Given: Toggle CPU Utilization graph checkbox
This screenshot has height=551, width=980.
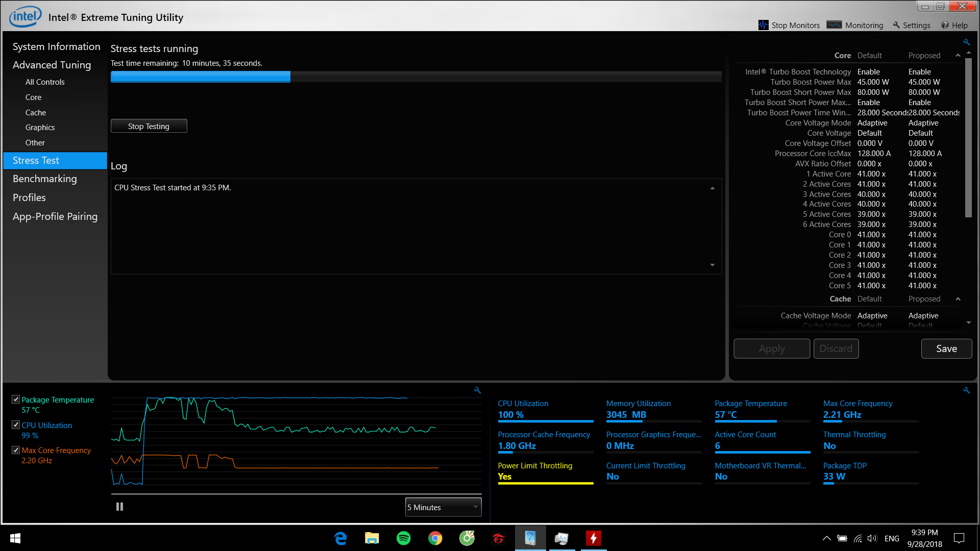Looking at the screenshot, I should [16, 425].
